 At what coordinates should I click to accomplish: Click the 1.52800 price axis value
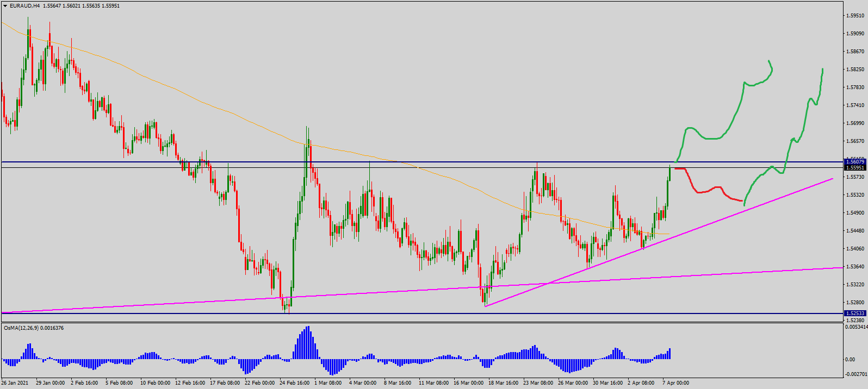click(x=855, y=303)
